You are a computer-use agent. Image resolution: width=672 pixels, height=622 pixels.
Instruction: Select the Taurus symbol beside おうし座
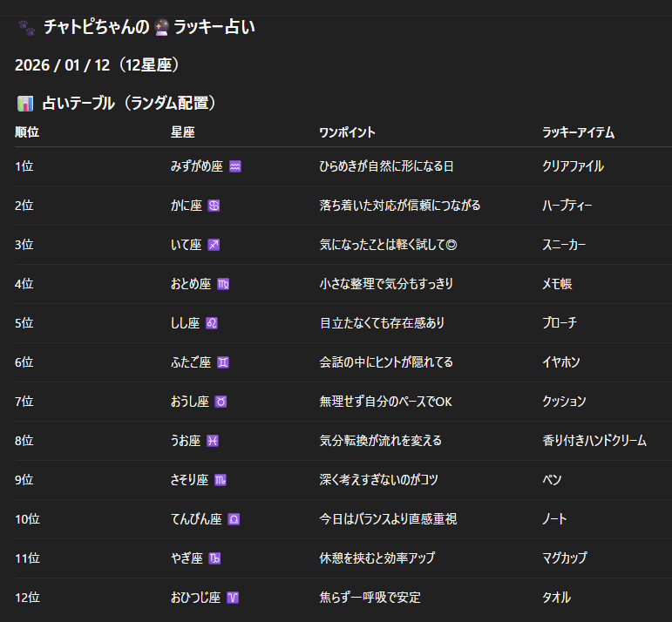221,402
